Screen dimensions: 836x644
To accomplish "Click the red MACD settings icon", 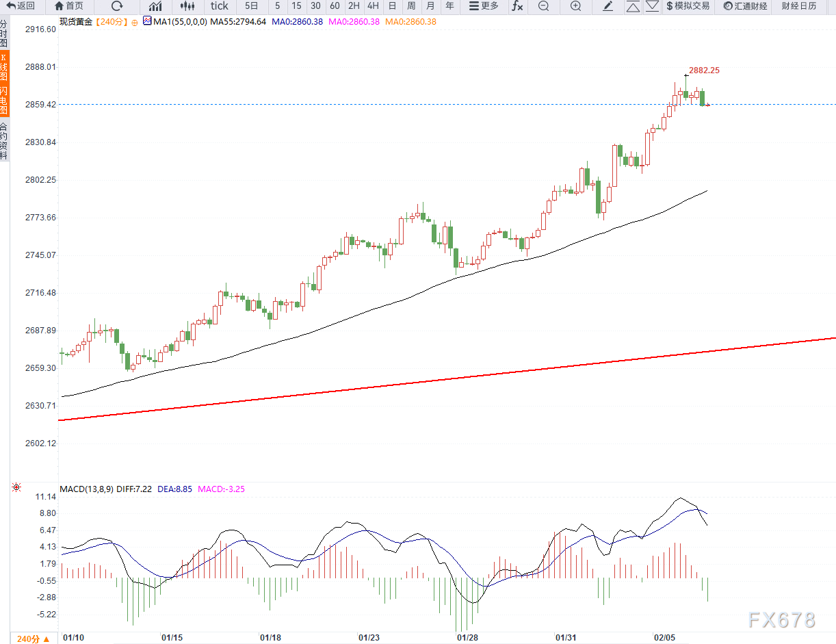I will click(x=16, y=488).
